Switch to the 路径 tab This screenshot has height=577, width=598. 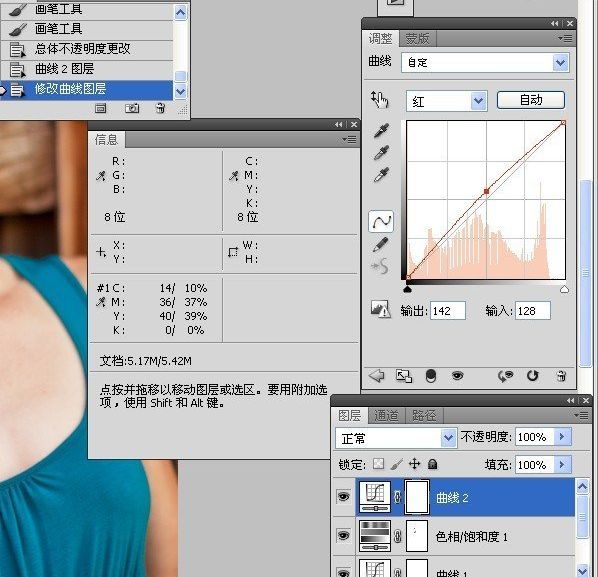click(423, 416)
